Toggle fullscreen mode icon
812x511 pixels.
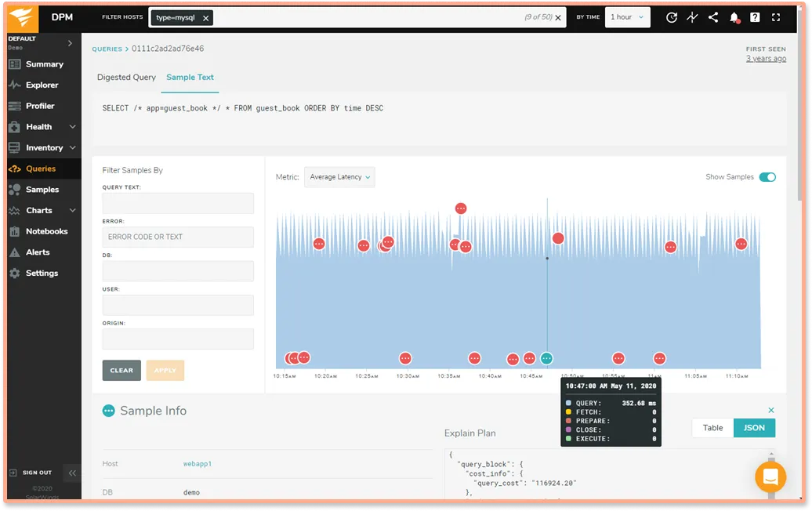tap(776, 17)
